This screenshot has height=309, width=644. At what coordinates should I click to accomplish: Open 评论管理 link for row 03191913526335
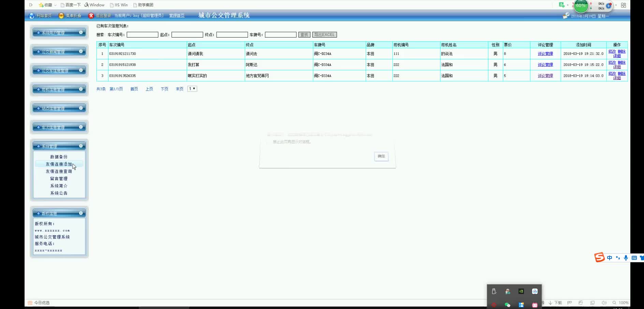coord(545,76)
